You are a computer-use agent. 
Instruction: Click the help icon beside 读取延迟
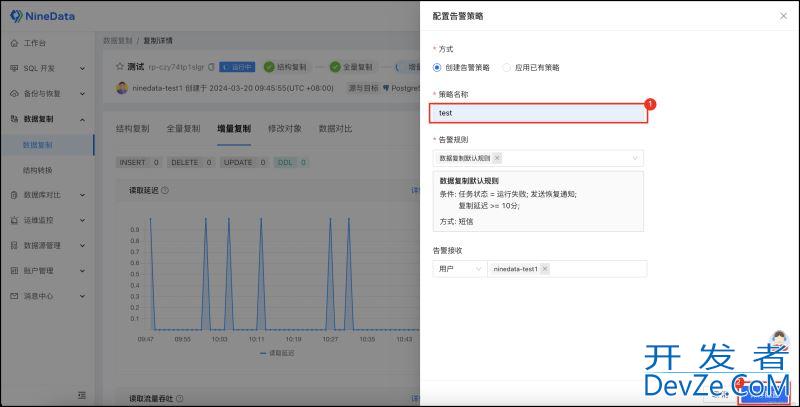tap(165, 190)
